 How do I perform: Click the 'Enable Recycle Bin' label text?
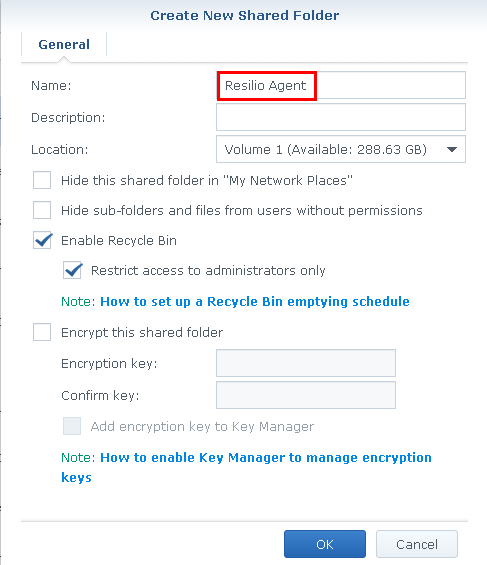click(119, 240)
